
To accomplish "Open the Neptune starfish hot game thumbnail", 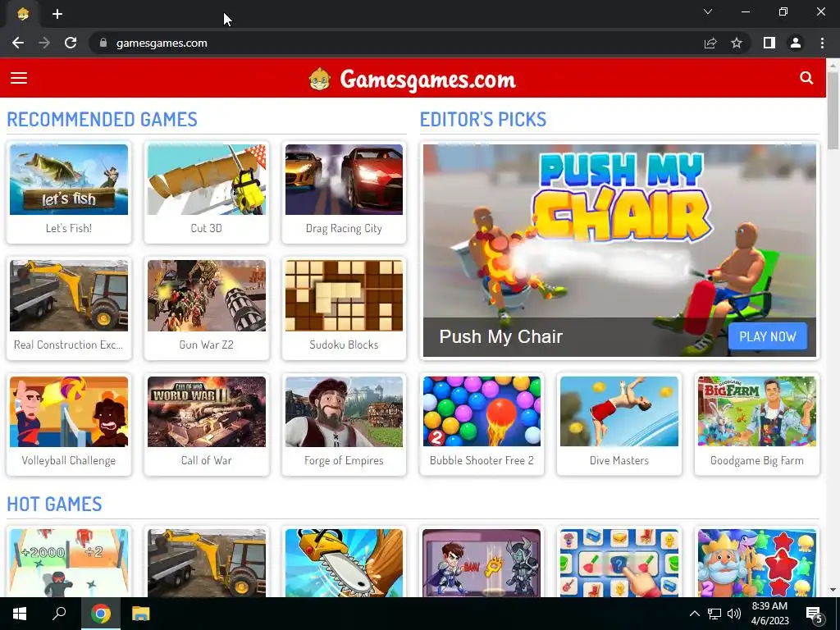I will pos(757,563).
